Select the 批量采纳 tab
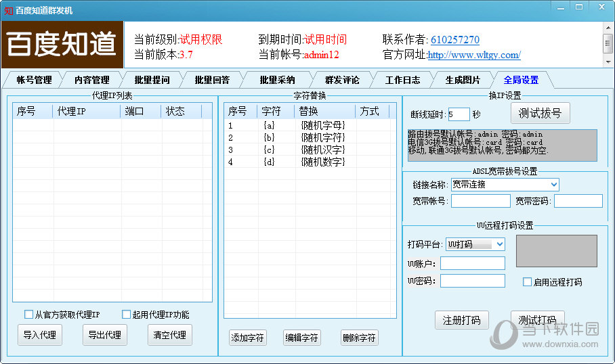This screenshot has width=615, height=364. point(277,80)
